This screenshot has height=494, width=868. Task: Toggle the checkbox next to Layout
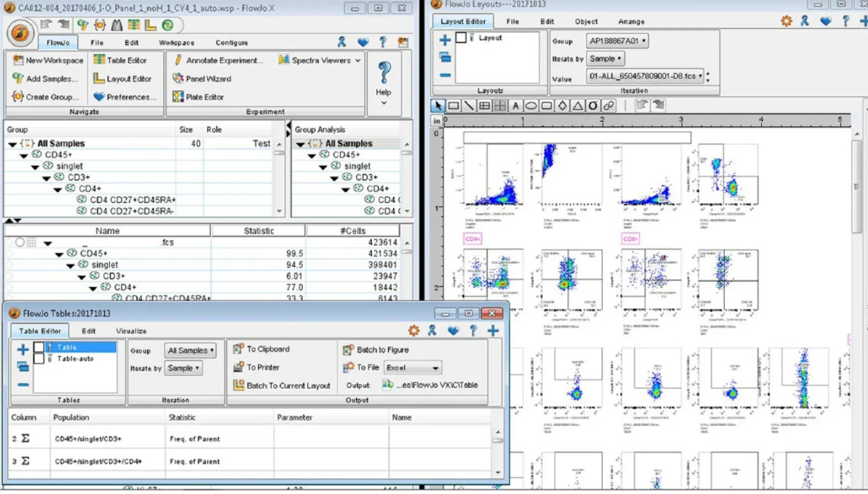coord(461,38)
